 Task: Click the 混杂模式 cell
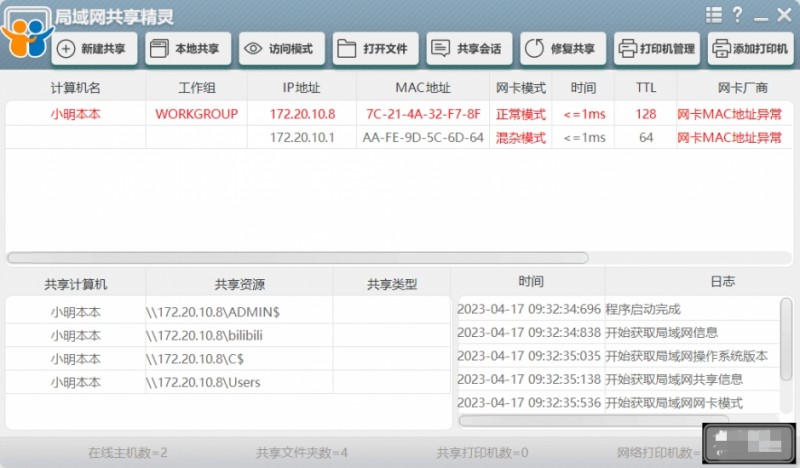520,137
